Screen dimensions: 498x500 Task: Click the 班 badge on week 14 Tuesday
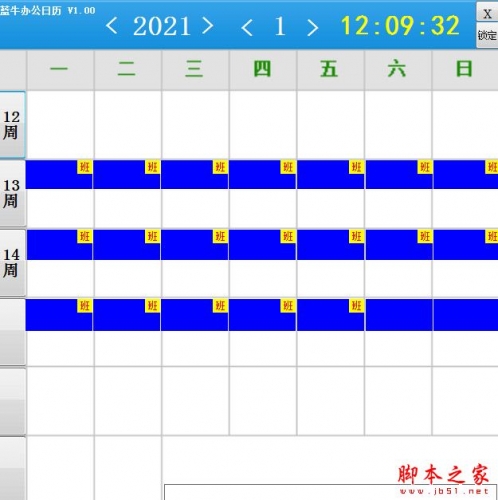click(152, 236)
